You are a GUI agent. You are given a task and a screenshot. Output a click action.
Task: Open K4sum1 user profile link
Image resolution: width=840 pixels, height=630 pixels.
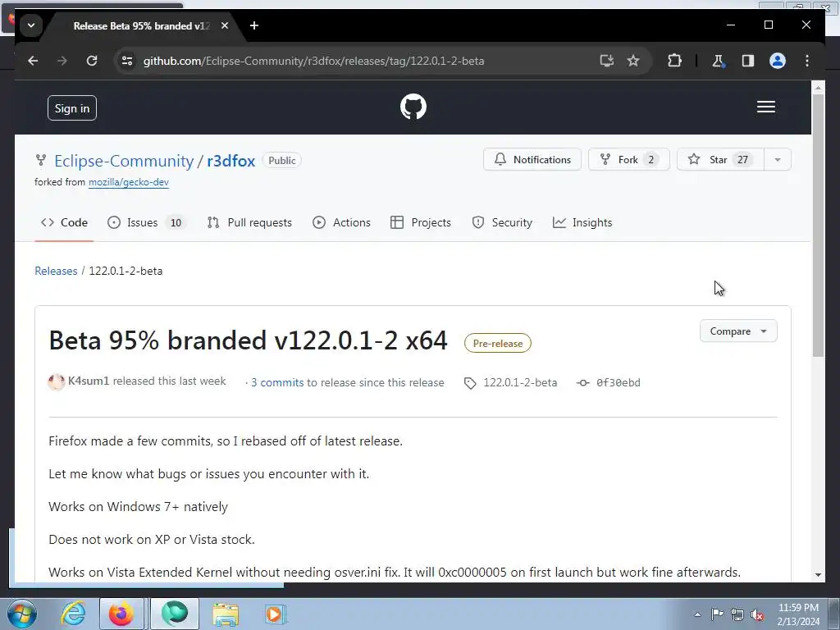pyautogui.click(x=89, y=381)
